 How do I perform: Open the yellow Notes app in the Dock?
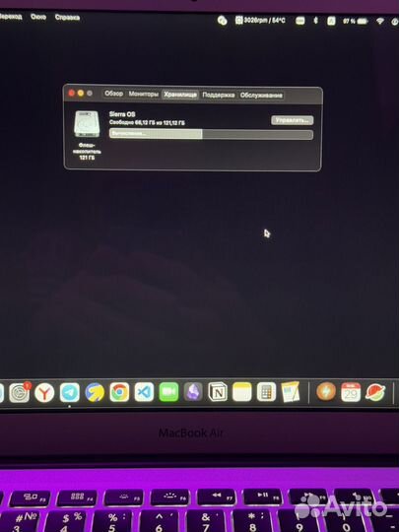click(242, 392)
